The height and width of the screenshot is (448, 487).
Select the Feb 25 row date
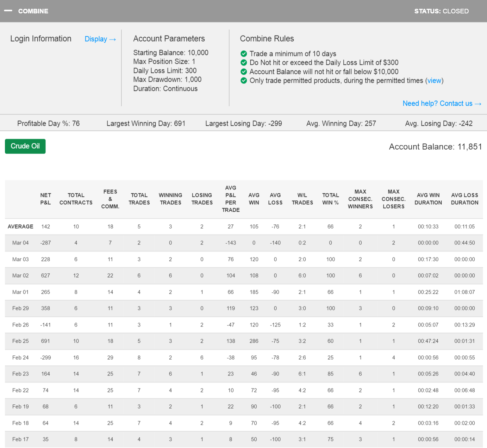pyautogui.click(x=20, y=341)
